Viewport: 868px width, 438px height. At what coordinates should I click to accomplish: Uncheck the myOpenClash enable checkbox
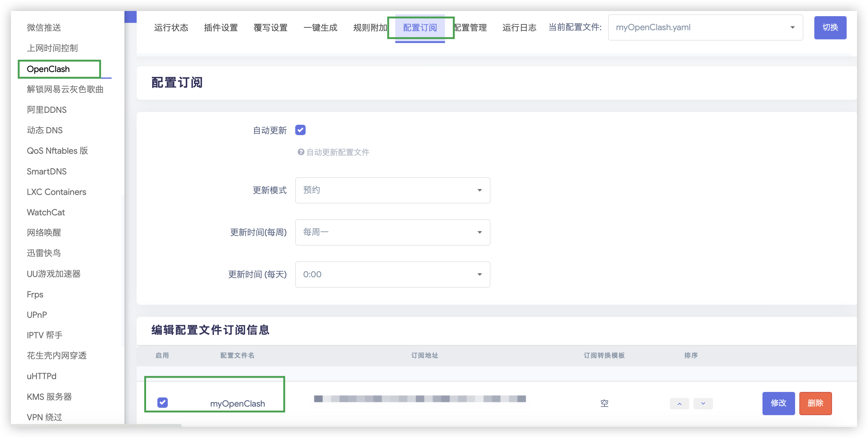pyautogui.click(x=163, y=403)
